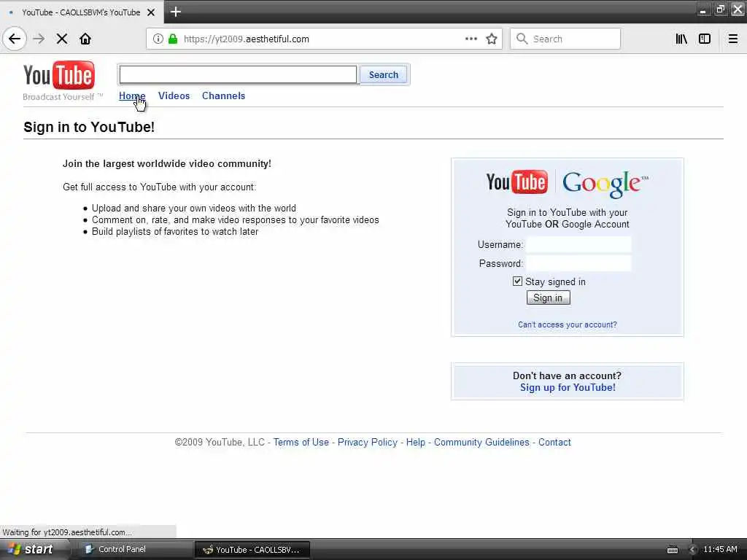Stop page loading with the X button
The height and width of the screenshot is (560, 747).
(62, 39)
